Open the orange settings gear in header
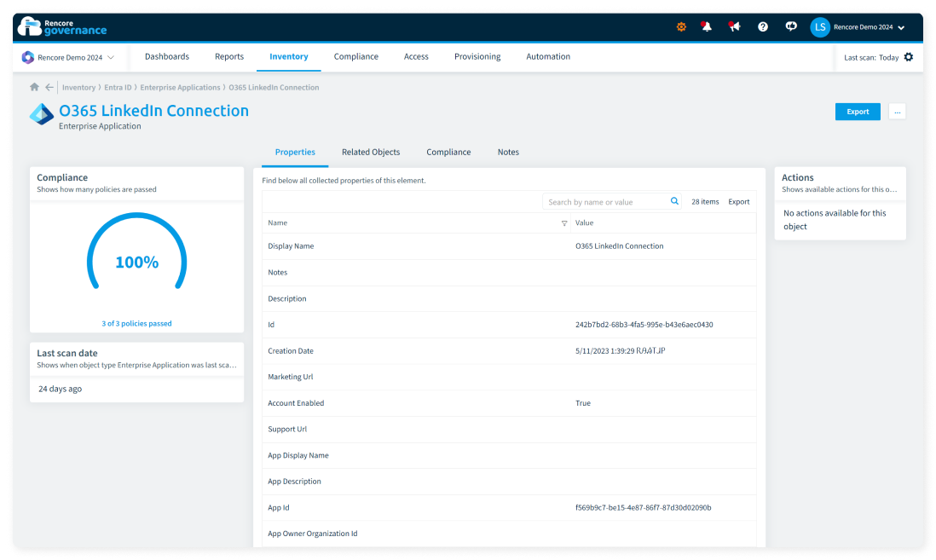Image resolution: width=936 pixels, height=560 pixels. click(x=681, y=27)
